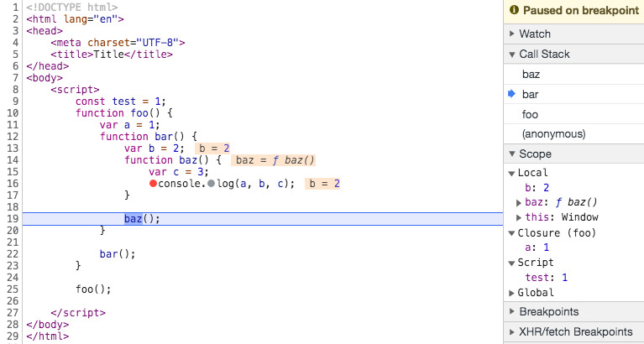Viewport: 644px width, 344px height.
Task: Click the DOCTYPE declaration on line 1
Action: pos(72,7)
